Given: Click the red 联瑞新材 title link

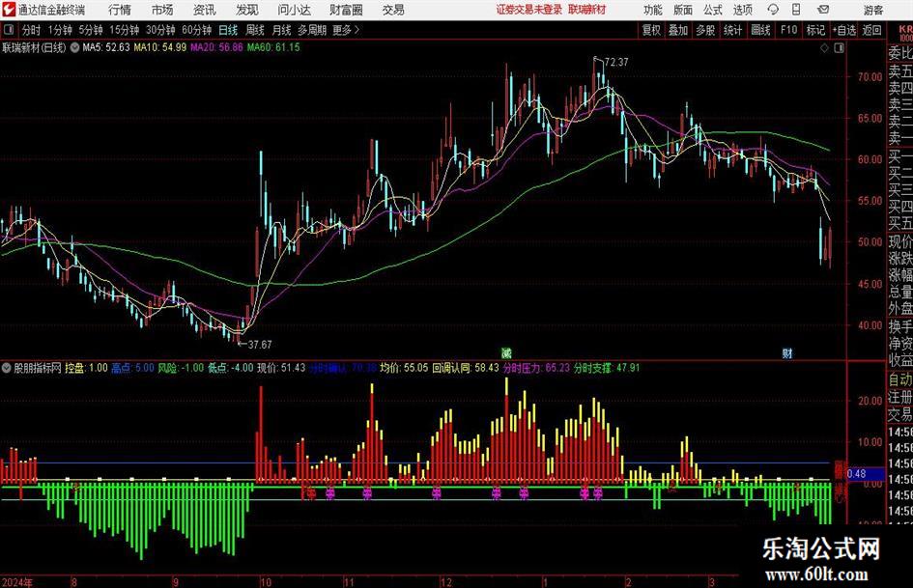Looking at the screenshot, I should [587, 10].
